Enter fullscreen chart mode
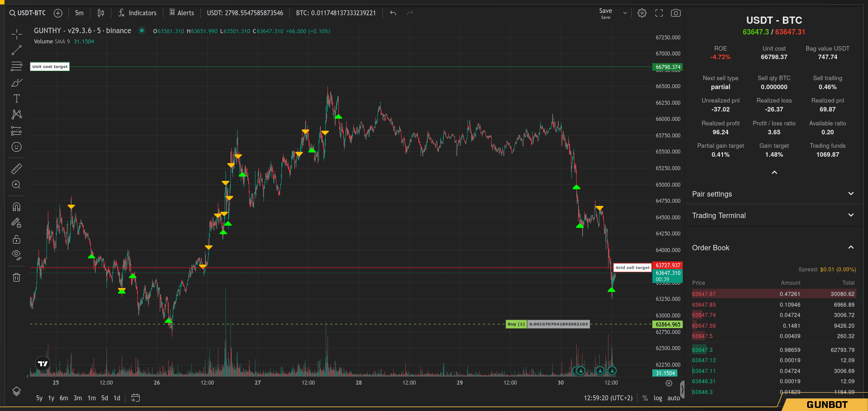Image resolution: width=868 pixels, height=411 pixels. click(659, 13)
